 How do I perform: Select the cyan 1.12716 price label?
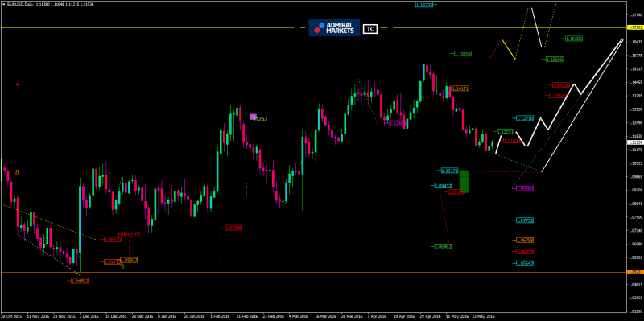coord(525,118)
